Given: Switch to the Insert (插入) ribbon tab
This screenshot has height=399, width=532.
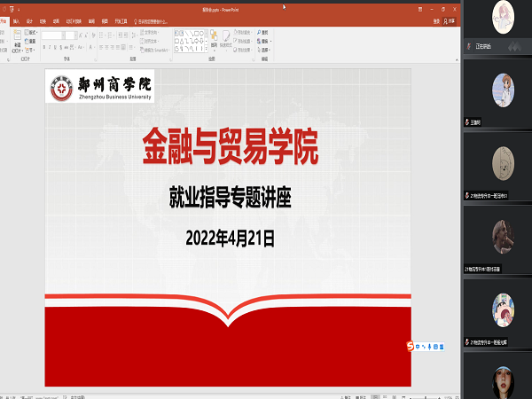Looking at the screenshot, I should pyautogui.click(x=15, y=20).
